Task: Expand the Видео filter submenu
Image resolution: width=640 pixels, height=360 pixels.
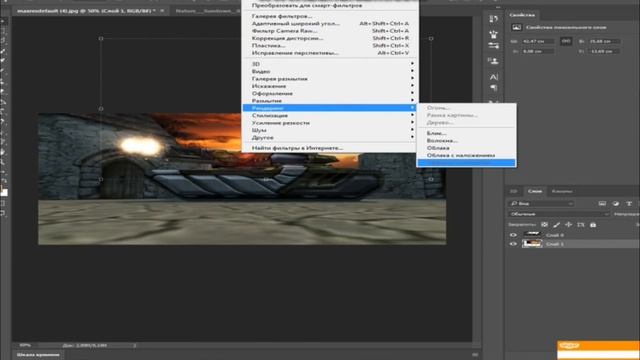Action: click(x=330, y=71)
